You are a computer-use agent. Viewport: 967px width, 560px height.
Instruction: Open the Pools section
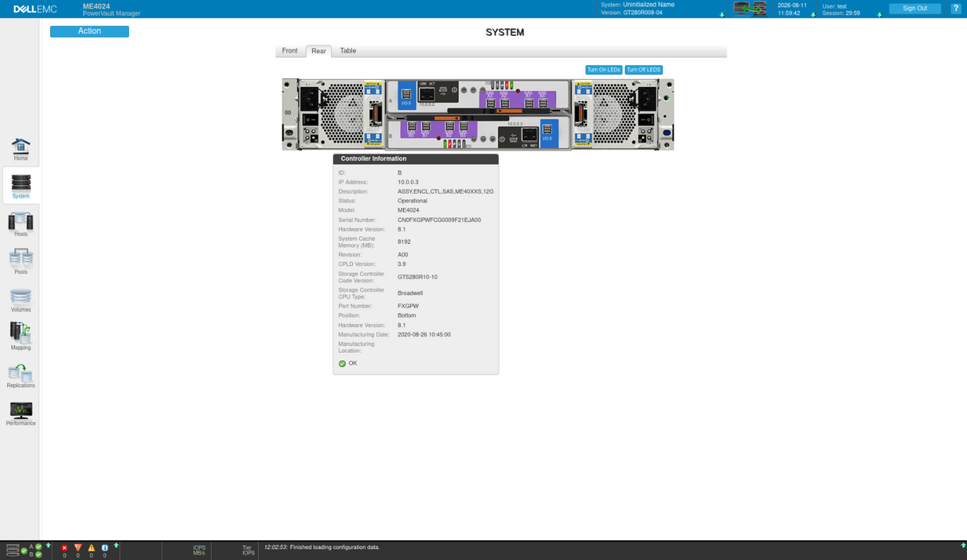21,262
